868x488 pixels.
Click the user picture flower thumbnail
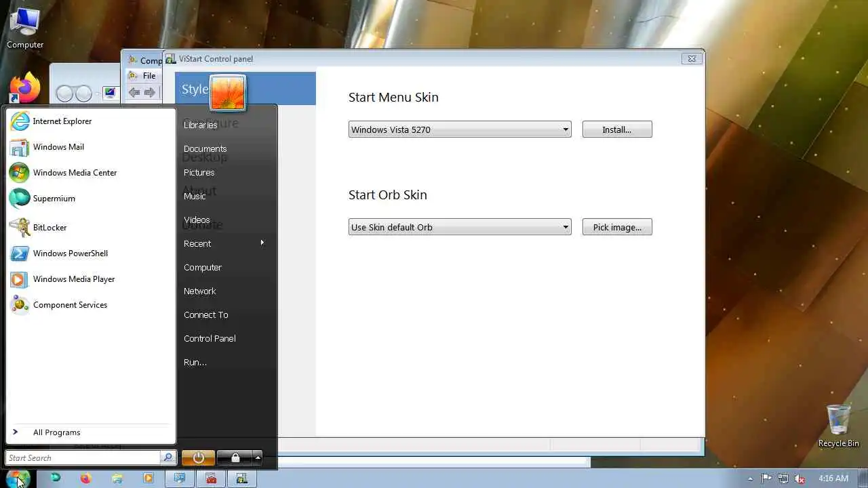[x=228, y=93]
